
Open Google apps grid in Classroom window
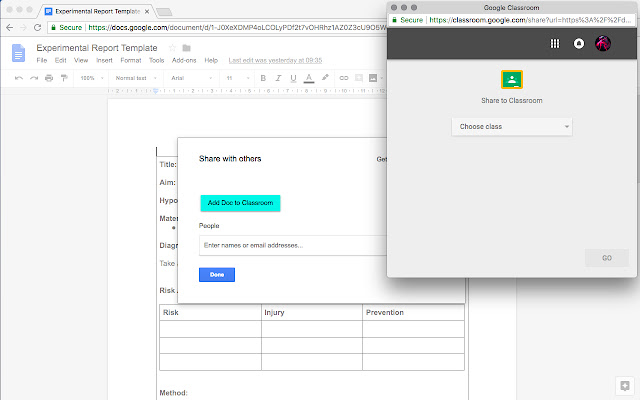pyautogui.click(x=556, y=43)
